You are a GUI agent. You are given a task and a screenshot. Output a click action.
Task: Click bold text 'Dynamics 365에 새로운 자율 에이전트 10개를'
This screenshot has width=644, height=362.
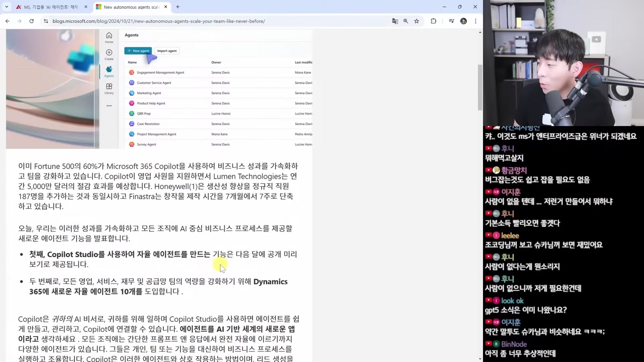click(x=159, y=286)
